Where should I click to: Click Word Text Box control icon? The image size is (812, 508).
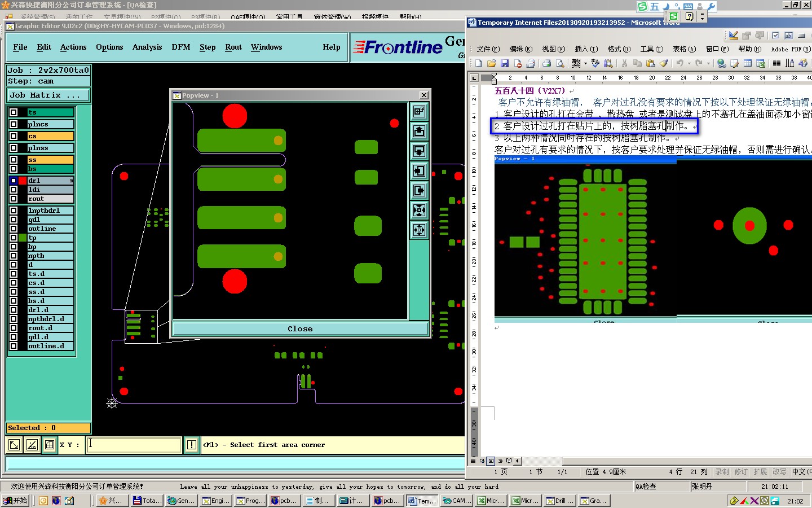(788, 35)
